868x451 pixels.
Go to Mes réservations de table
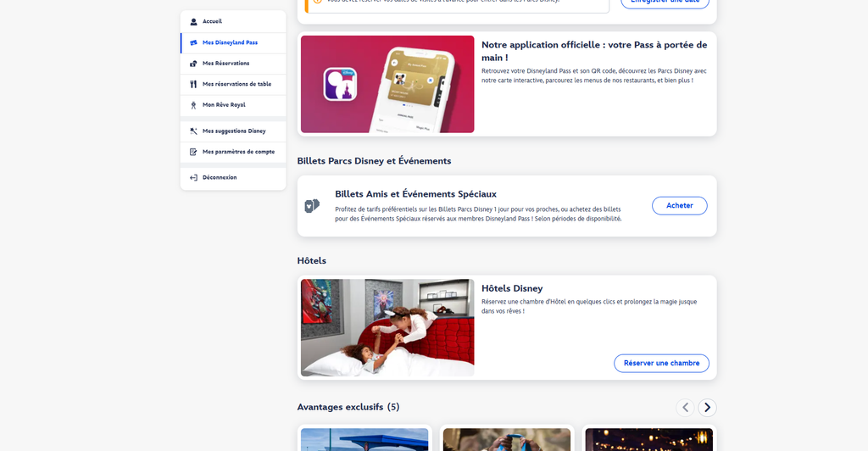coord(233,84)
